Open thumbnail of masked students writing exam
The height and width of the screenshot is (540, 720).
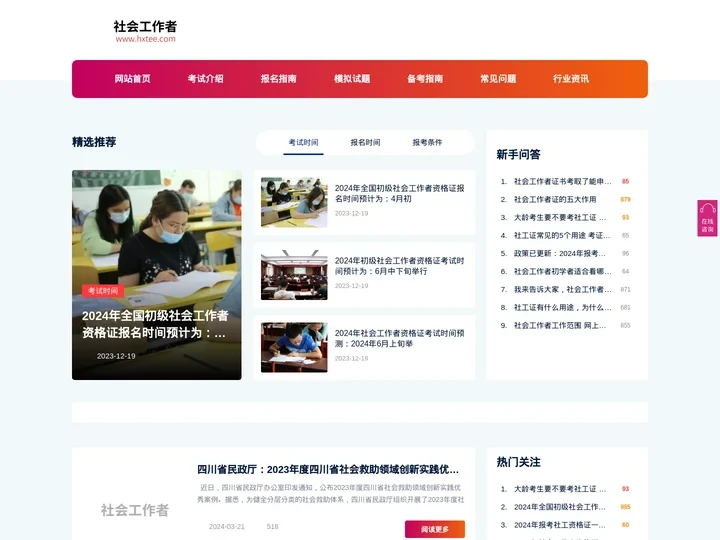tap(294, 202)
